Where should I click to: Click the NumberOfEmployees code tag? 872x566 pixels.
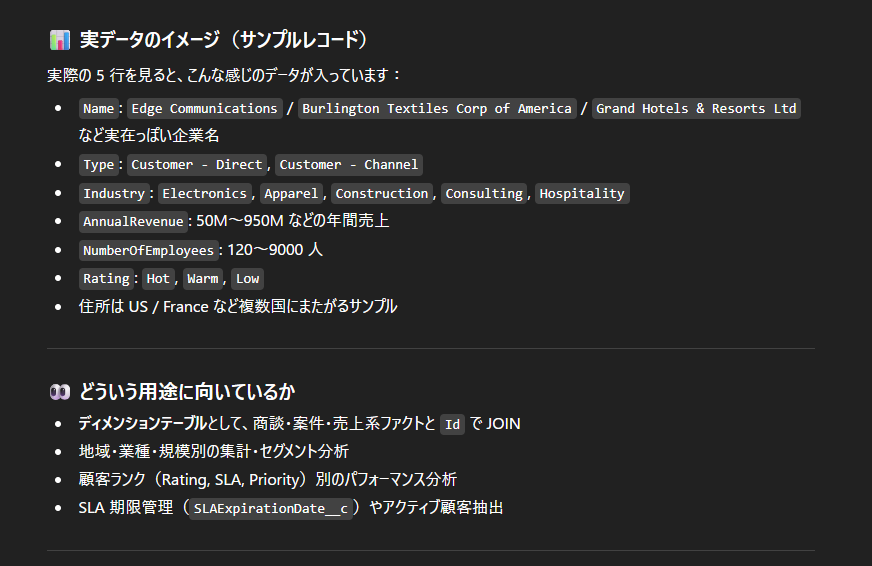click(148, 250)
